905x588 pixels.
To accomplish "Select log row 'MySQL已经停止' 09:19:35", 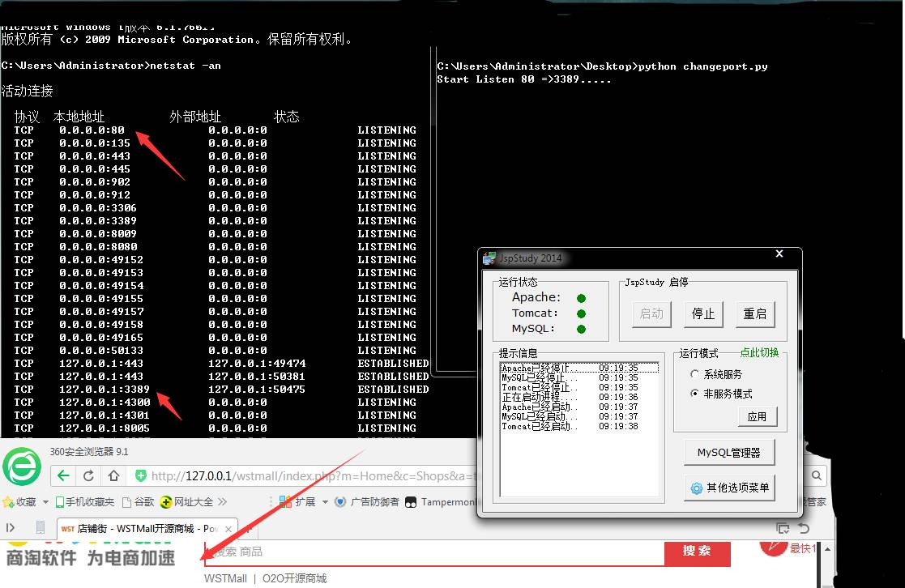I will [579, 378].
